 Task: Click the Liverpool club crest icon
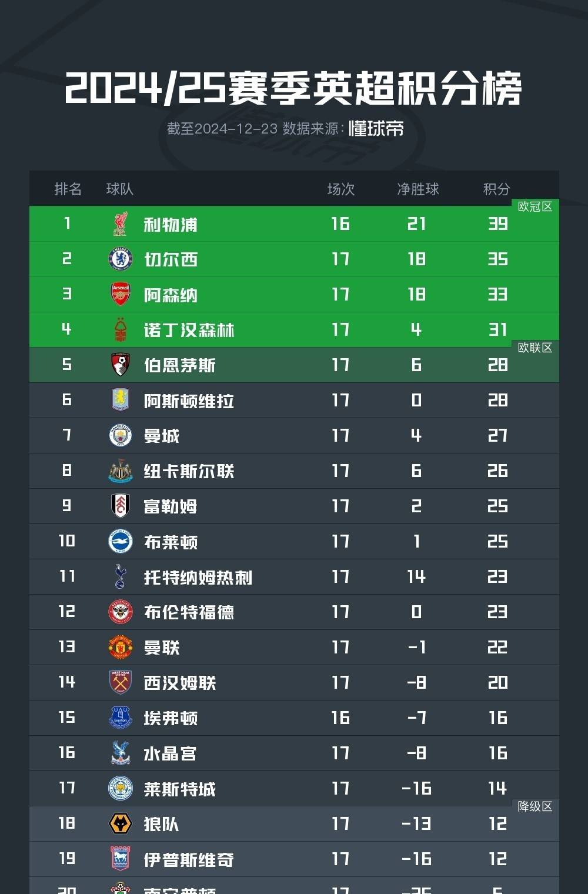point(121,224)
